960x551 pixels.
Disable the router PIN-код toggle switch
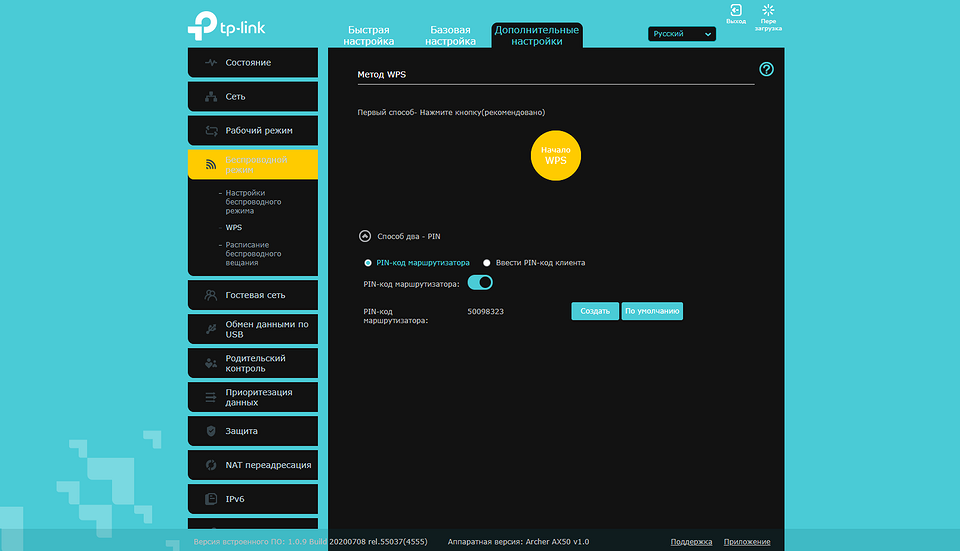tap(480, 283)
